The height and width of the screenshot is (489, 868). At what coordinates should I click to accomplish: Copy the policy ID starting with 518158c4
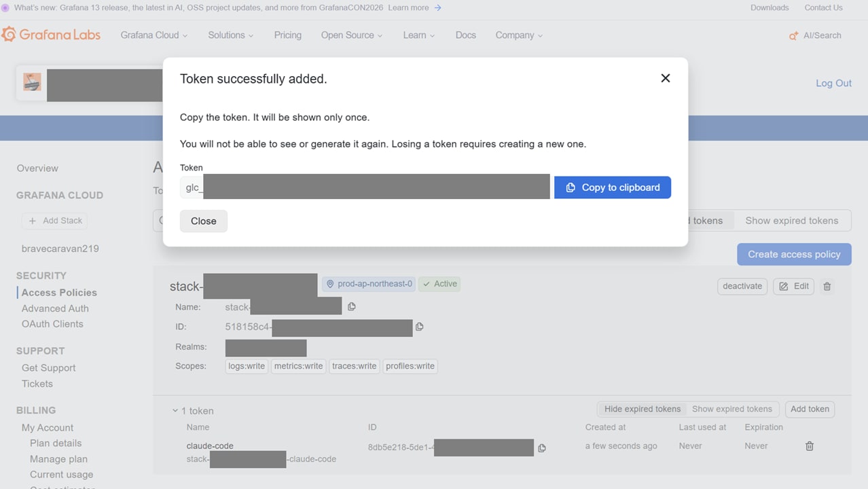[x=419, y=327]
